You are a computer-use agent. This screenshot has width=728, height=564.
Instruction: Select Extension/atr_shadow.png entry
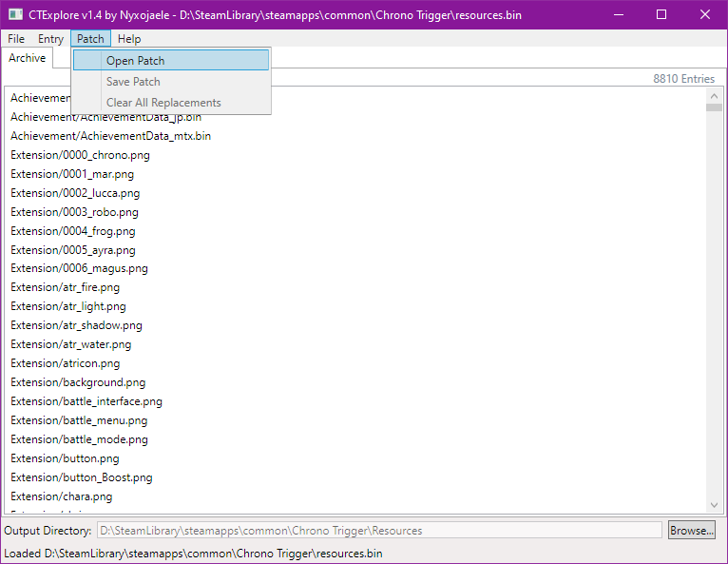tap(76, 325)
